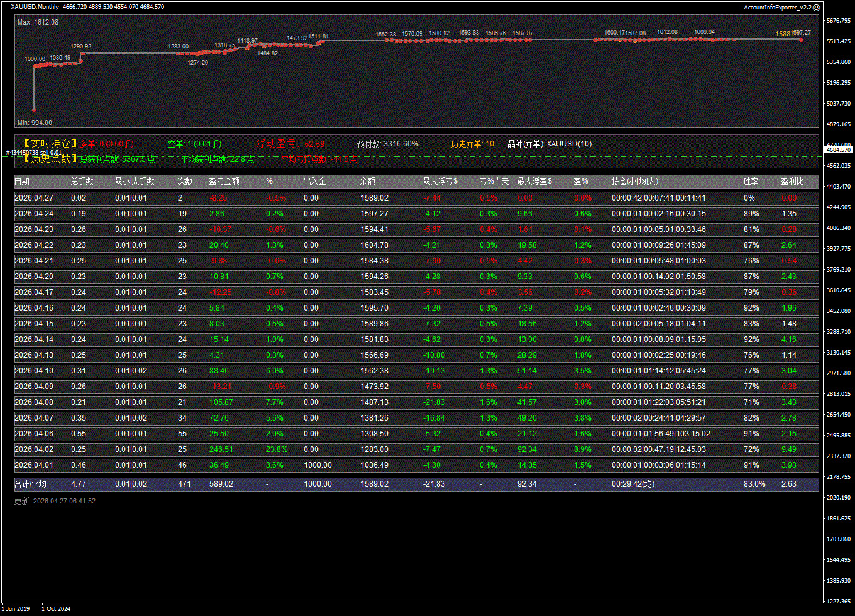Click the 日期 column header
This screenshot has height=616, width=855.
22,182
